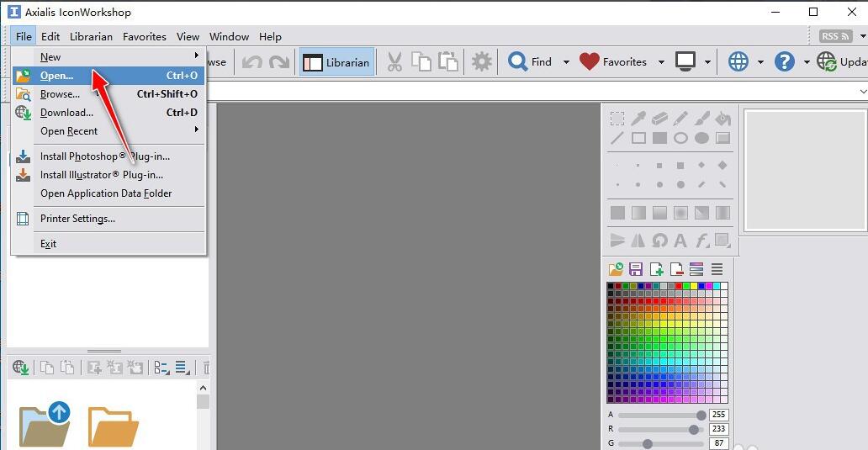The width and height of the screenshot is (868, 450).
Task: Click the download from web icon in librarian
Action: (x=21, y=368)
